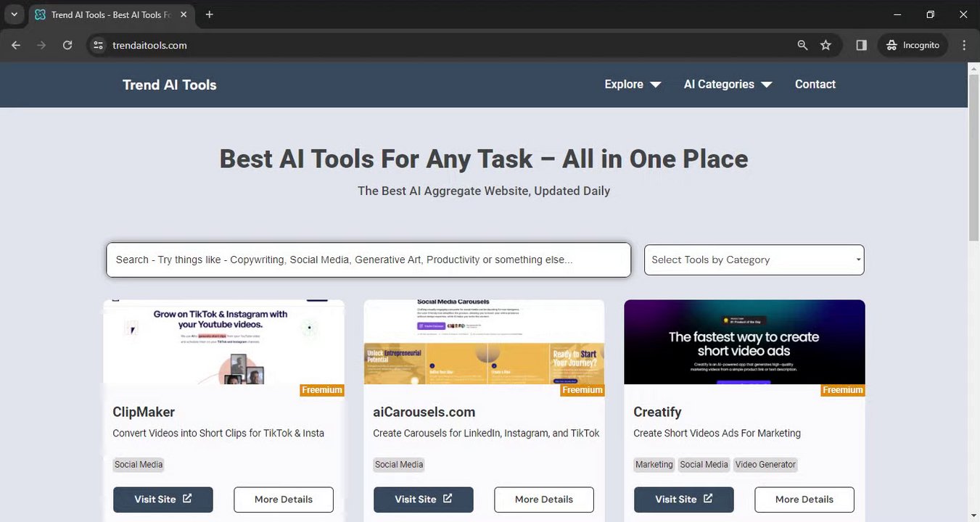This screenshot has height=522, width=980.
Task: Restore down the browser window
Action: tap(931, 14)
